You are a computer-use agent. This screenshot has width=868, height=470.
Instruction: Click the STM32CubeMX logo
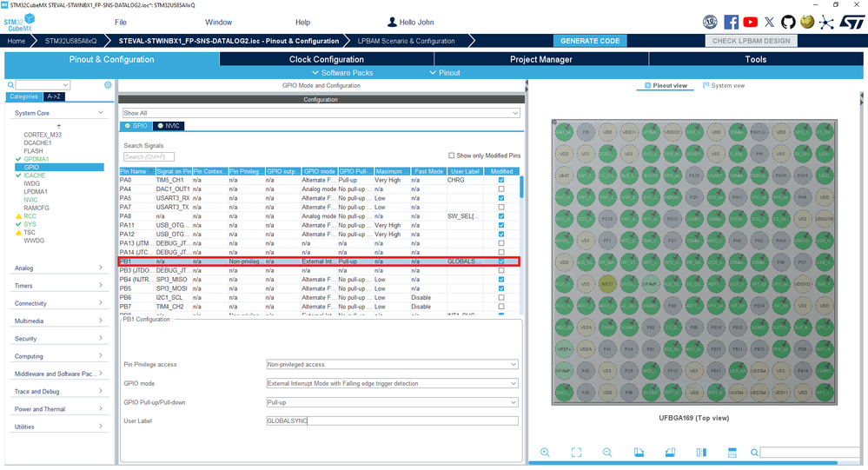[19, 23]
